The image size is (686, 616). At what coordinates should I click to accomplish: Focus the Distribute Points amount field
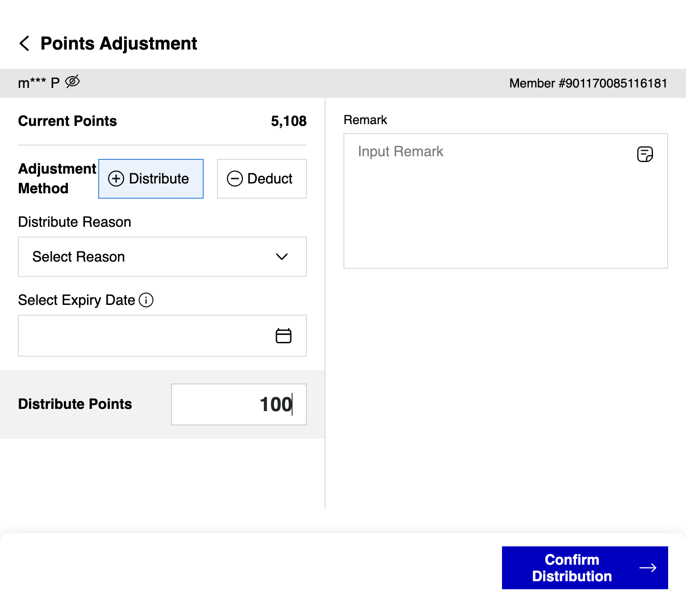pos(239,404)
